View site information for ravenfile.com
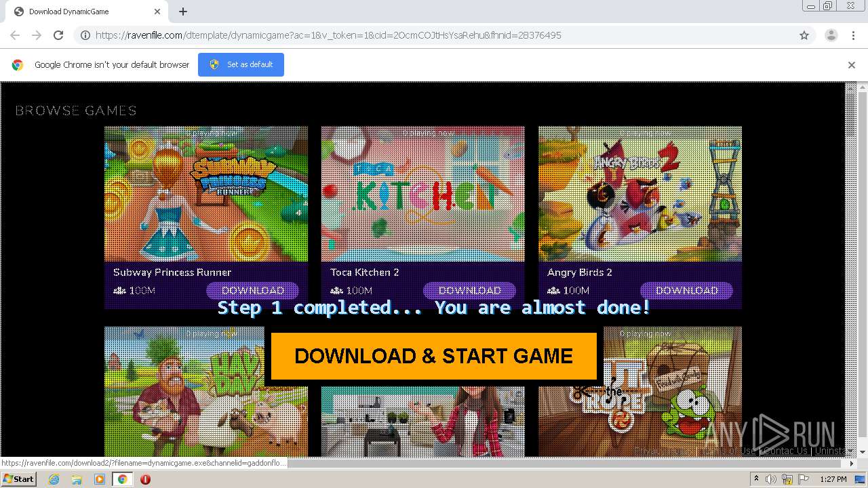 [x=85, y=35]
